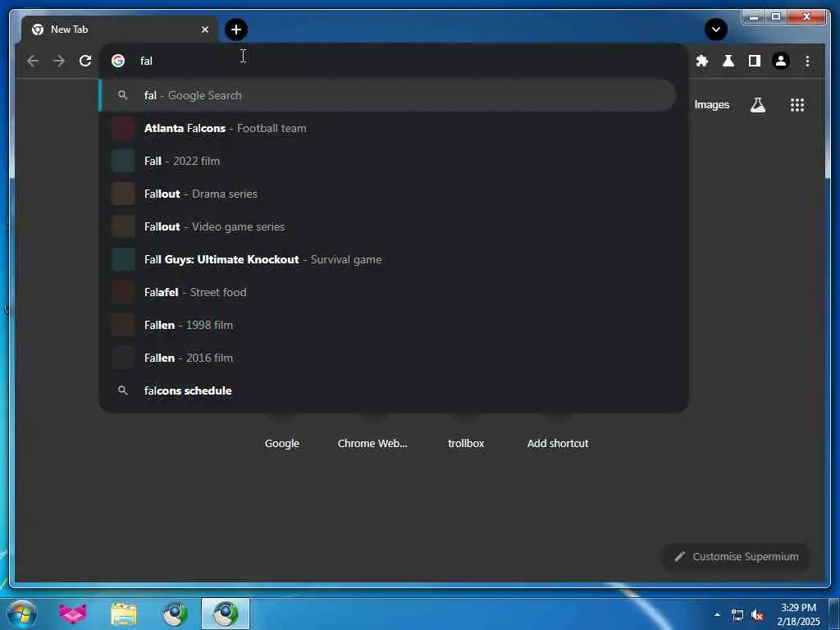This screenshot has height=630, width=840.
Task: Reload the page
Action: [85, 61]
